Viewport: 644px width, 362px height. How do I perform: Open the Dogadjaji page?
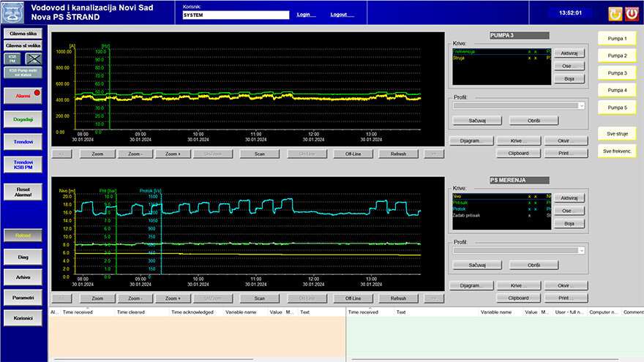click(x=23, y=119)
